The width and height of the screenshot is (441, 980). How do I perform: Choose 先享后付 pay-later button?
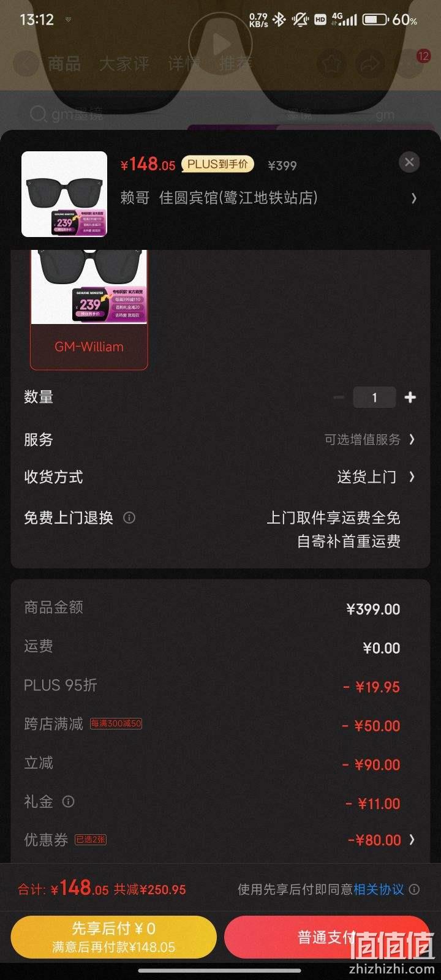(x=114, y=937)
